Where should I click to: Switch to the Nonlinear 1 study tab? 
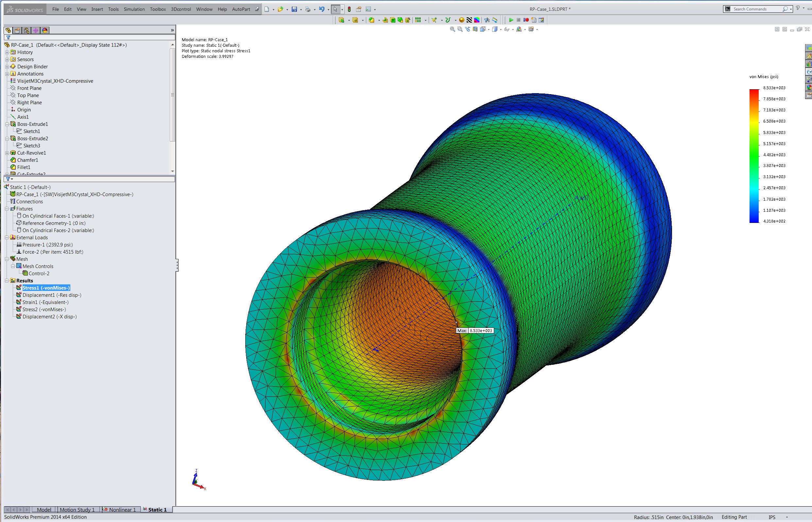[x=120, y=510]
